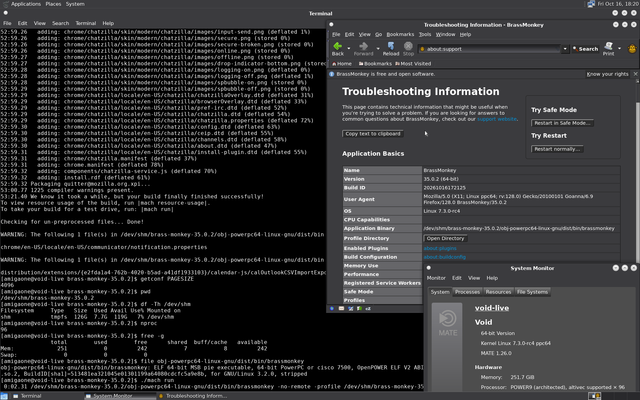
Task: Click the Search button beside URL bar
Action: [585, 49]
